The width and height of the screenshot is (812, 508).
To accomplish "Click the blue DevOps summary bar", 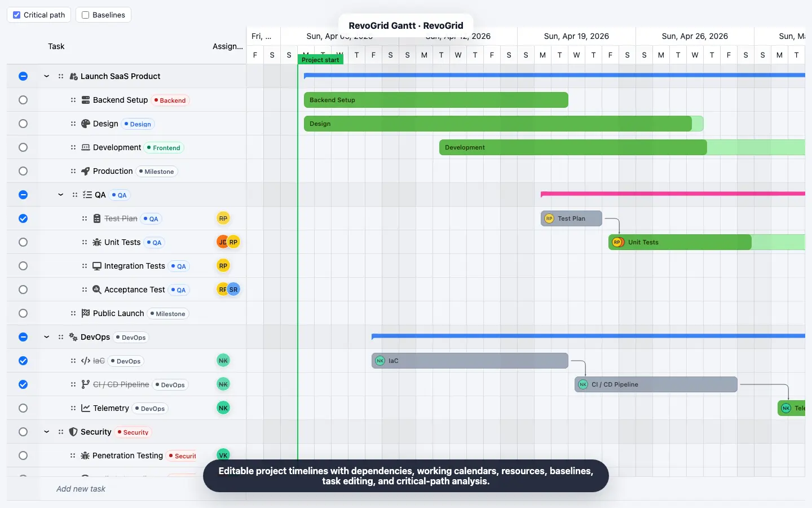I will tap(588, 336).
